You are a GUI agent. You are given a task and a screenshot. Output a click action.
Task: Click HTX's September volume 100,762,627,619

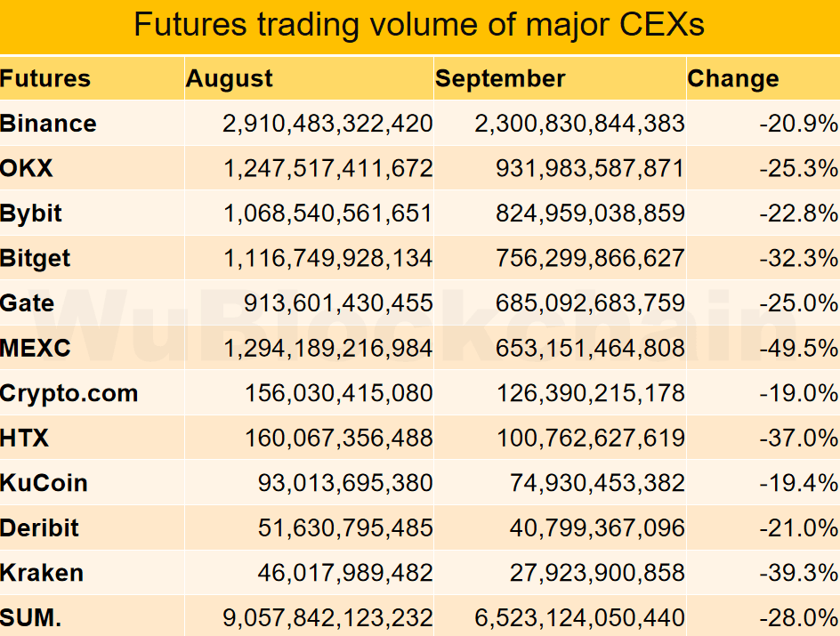[x=590, y=439]
